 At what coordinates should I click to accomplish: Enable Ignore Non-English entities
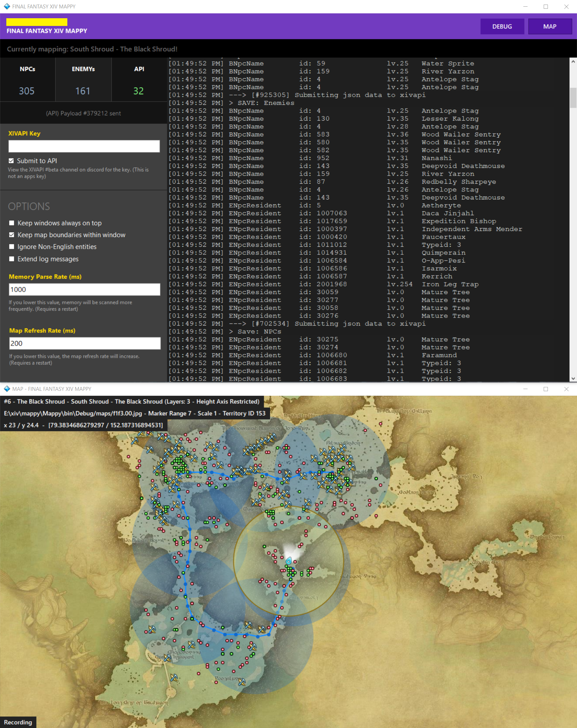click(12, 247)
